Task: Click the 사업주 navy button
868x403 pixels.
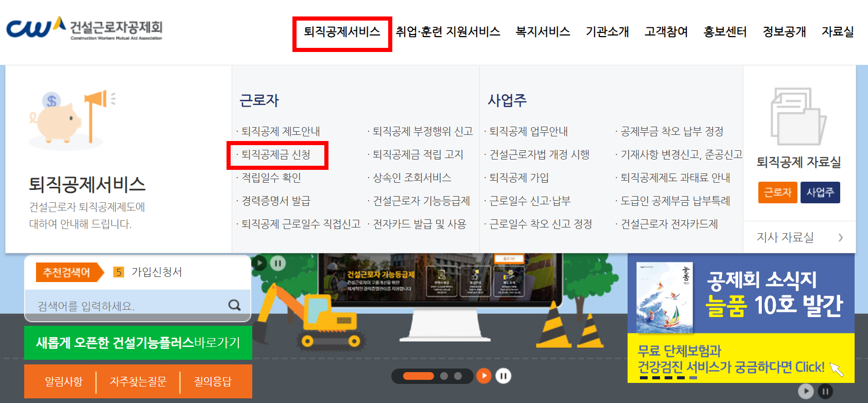Action: click(x=820, y=192)
